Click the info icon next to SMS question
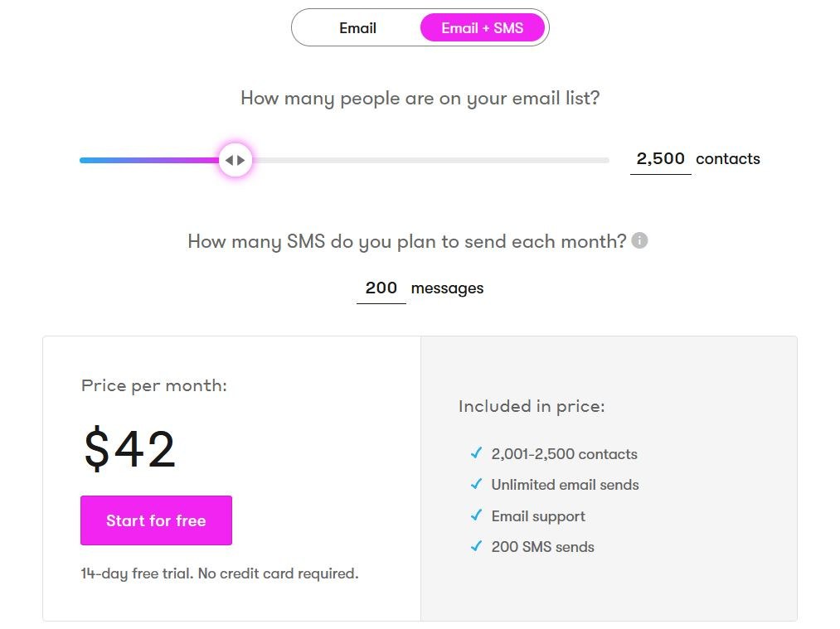Viewport: 840px width, 629px height. [x=639, y=240]
